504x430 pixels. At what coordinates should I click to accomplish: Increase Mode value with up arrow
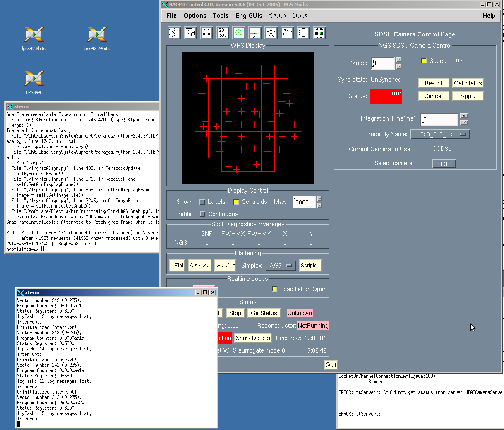(x=399, y=60)
